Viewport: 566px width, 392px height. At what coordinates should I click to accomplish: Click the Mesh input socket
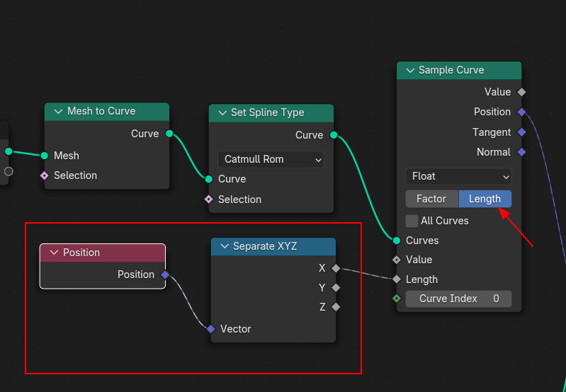click(x=45, y=156)
